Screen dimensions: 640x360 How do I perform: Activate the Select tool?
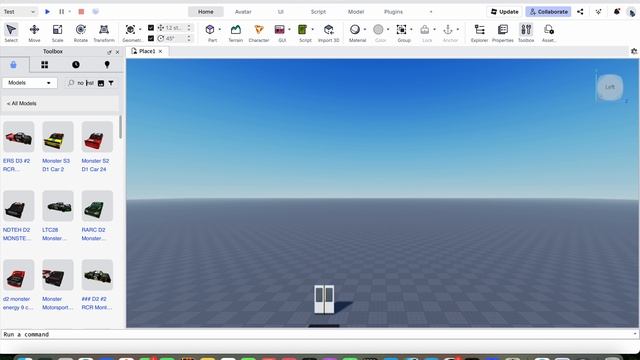tap(11, 33)
